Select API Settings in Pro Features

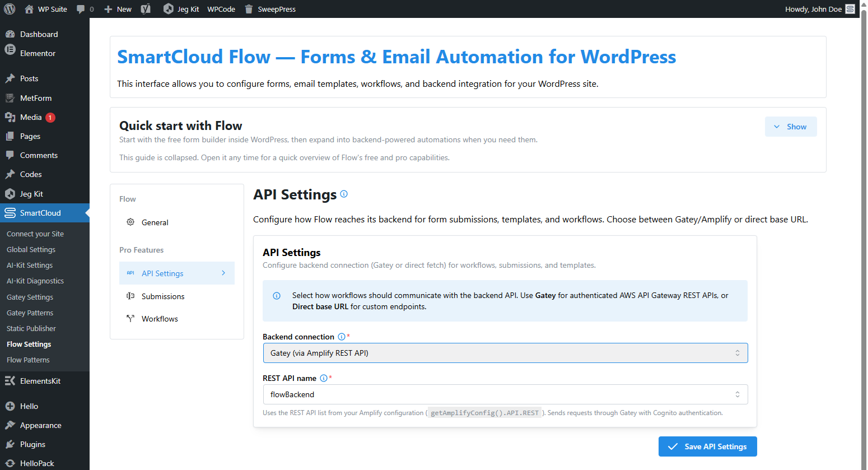point(177,273)
